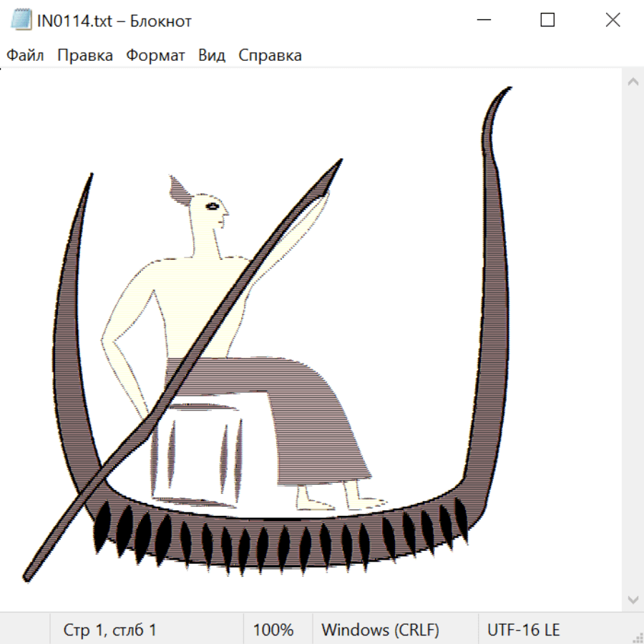644x644 pixels.
Task: Open the Вид menu
Action: point(211,56)
